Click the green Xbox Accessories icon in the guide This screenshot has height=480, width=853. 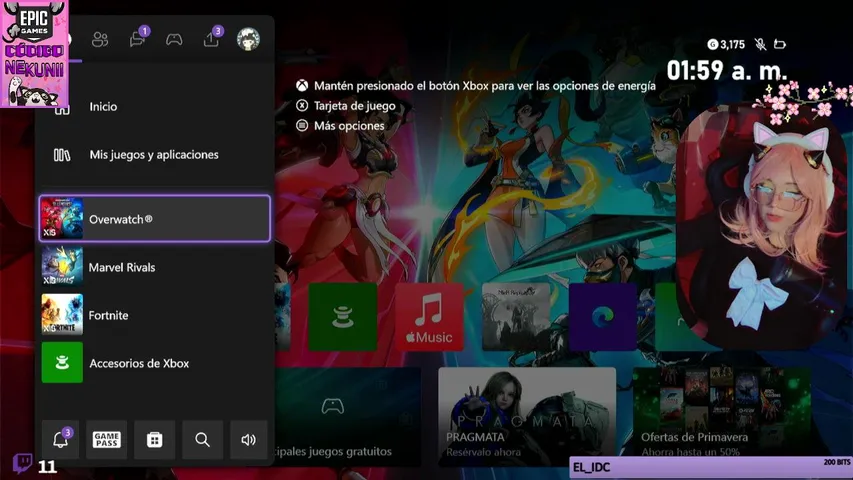pos(62,362)
